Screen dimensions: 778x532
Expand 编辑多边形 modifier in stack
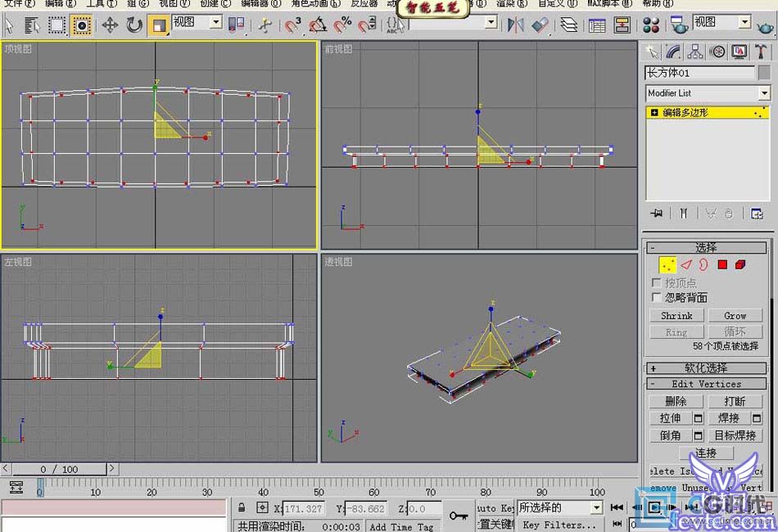pyautogui.click(x=654, y=113)
